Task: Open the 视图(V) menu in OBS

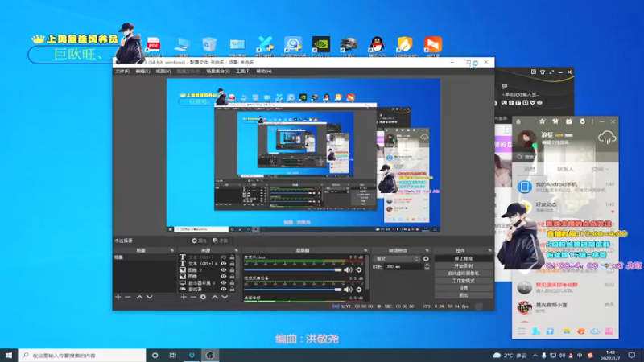Action: (x=163, y=72)
